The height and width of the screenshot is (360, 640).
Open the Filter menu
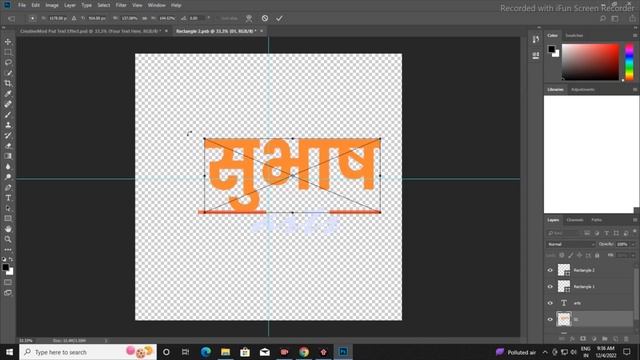(x=121, y=5)
